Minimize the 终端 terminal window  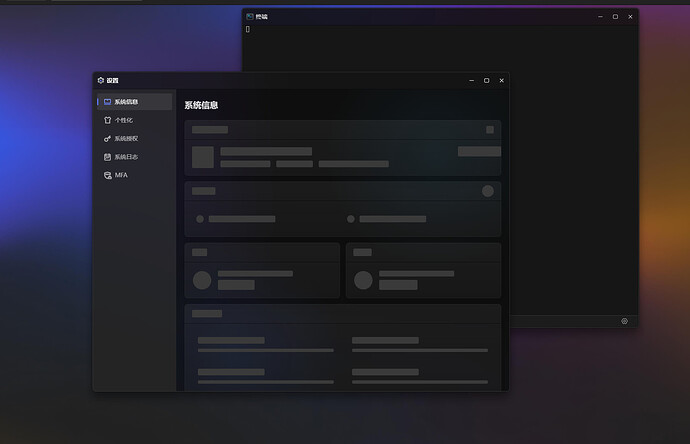(x=600, y=17)
